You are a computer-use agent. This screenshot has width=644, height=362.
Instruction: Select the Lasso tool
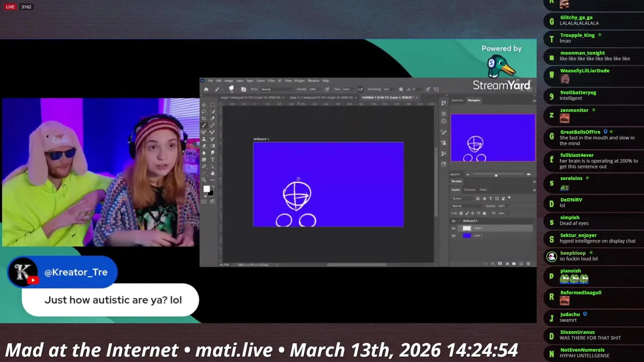[204, 112]
